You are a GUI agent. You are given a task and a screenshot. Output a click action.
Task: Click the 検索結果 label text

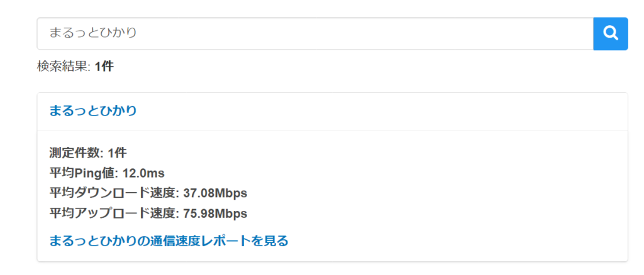(x=64, y=66)
